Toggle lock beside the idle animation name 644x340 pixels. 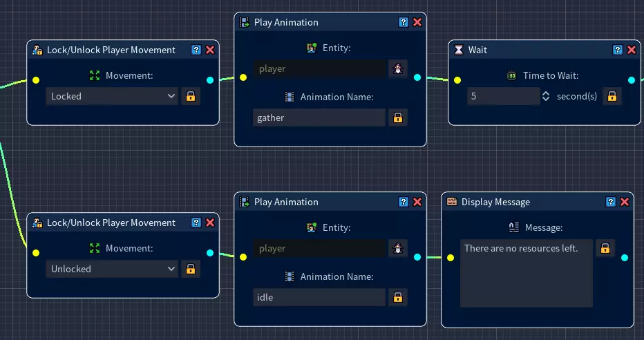click(397, 297)
